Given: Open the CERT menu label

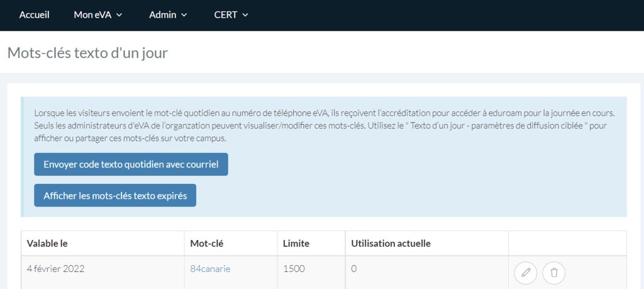Looking at the screenshot, I should (x=225, y=15).
